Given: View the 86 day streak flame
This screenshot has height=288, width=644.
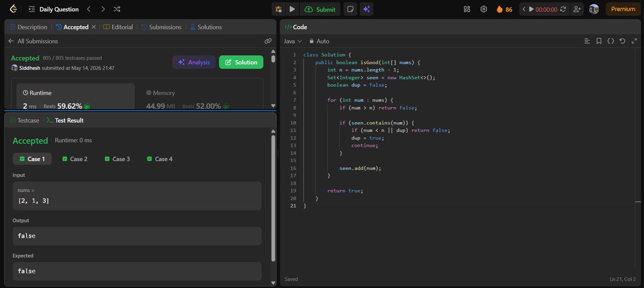Looking at the screenshot, I should point(504,9).
